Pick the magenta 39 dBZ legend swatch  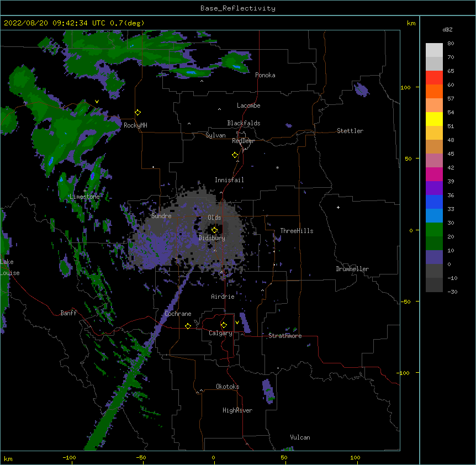click(x=434, y=174)
